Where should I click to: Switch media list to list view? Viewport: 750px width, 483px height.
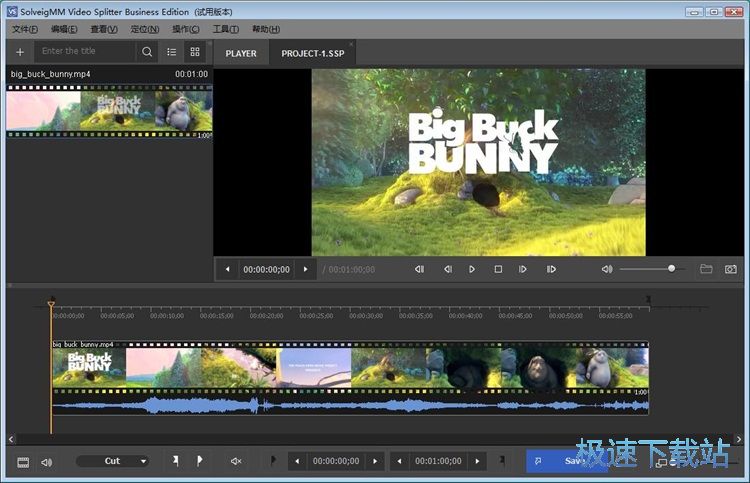172,51
